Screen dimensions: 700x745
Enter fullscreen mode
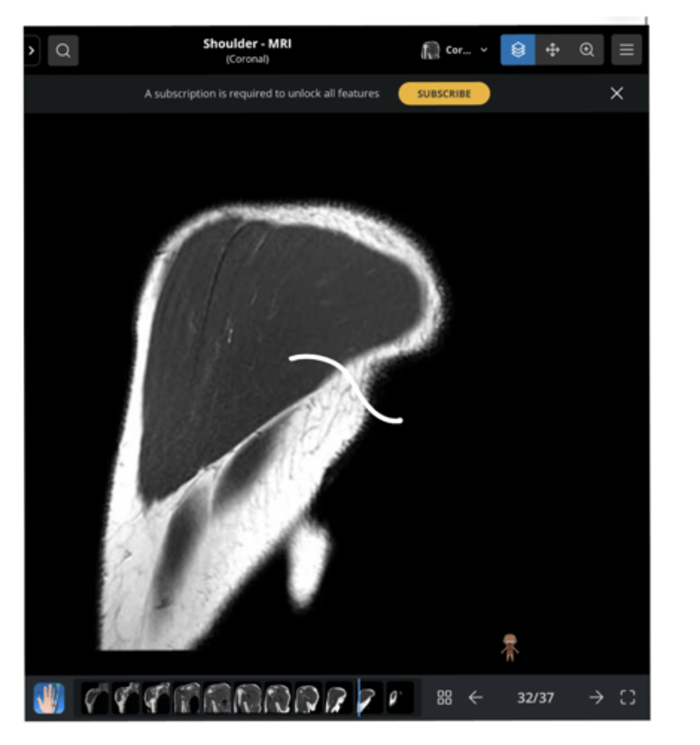tap(627, 698)
